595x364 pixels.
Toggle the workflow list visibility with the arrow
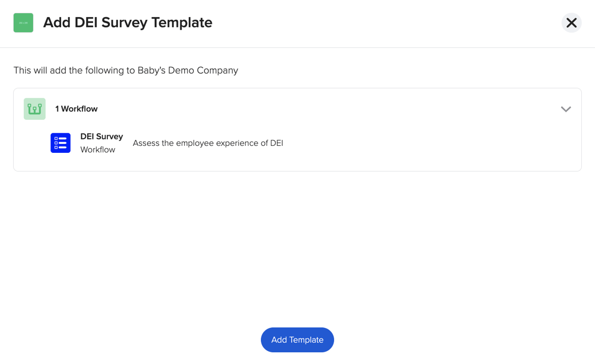(x=566, y=109)
